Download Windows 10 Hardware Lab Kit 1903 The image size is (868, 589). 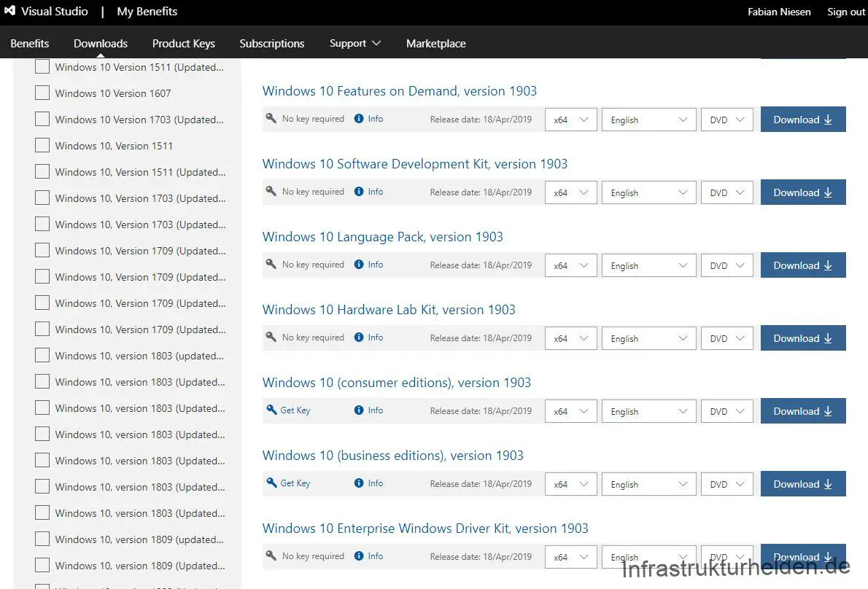coord(802,338)
